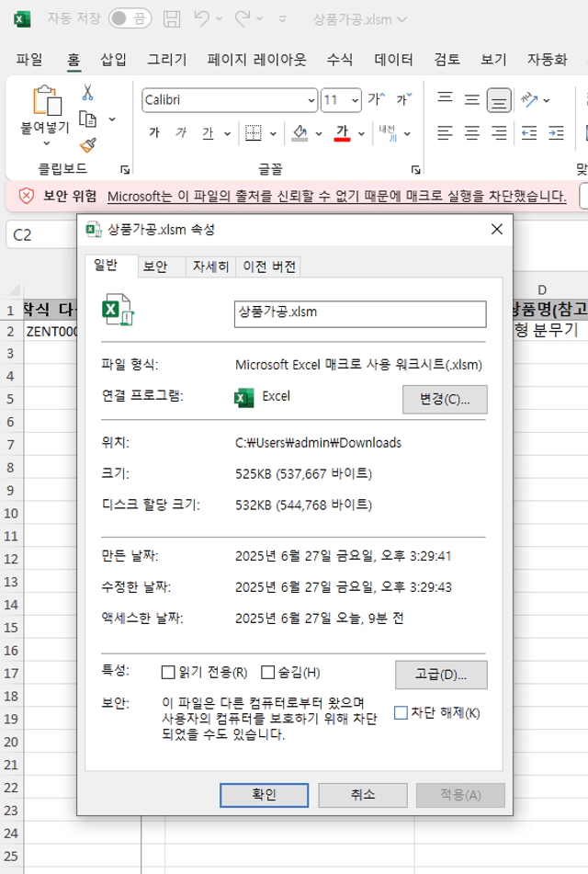Expand the Borders dropdown arrow
588x874 pixels.
[273, 133]
